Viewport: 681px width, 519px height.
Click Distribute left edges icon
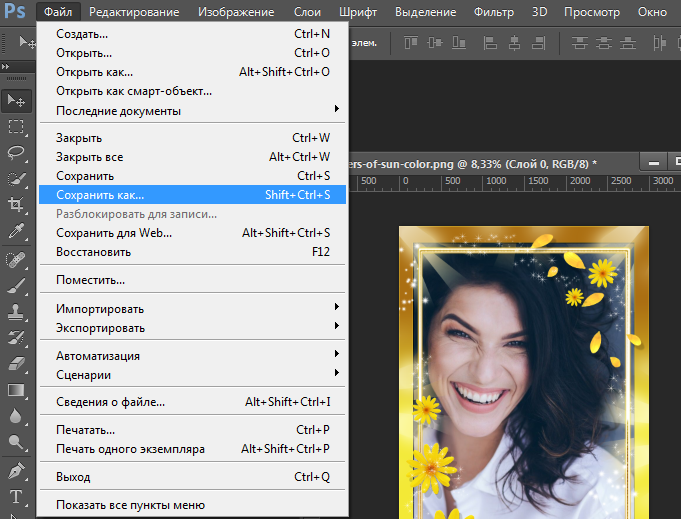point(659,43)
